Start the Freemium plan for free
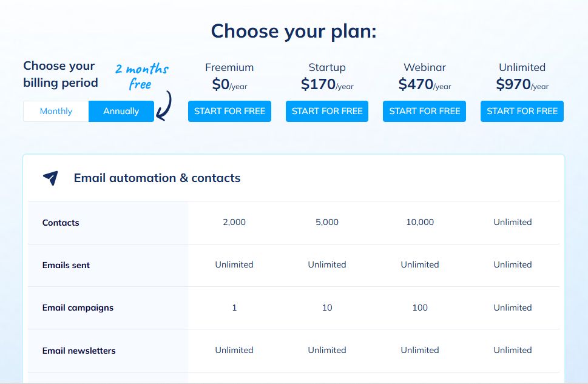This screenshot has height=384, width=588. click(x=229, y=112)
